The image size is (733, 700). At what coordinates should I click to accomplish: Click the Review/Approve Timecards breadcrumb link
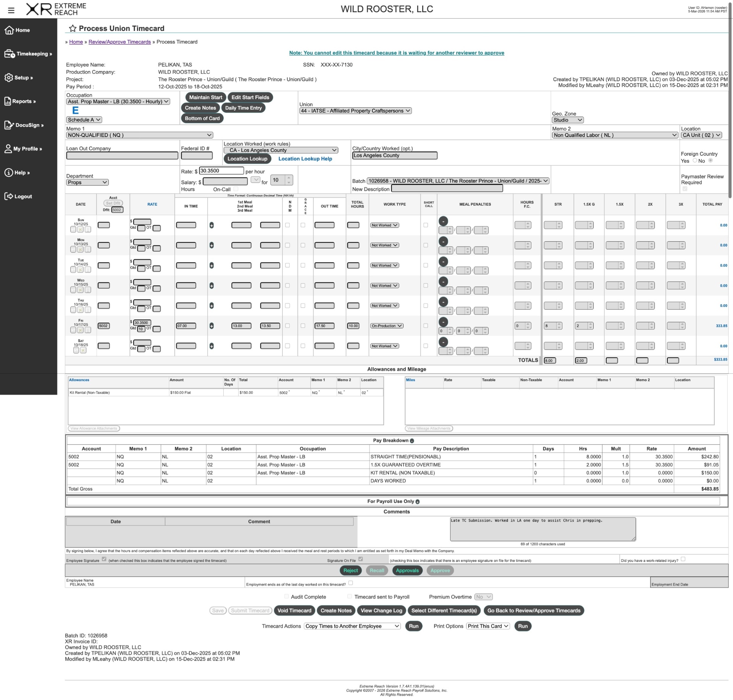coord(119,42)
